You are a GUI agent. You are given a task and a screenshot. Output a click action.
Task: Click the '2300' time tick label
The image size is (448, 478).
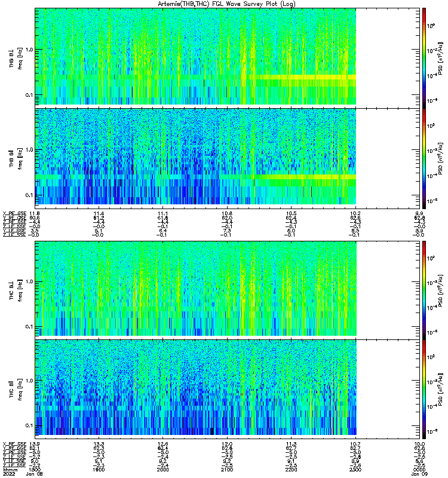(x=355, y=470)
